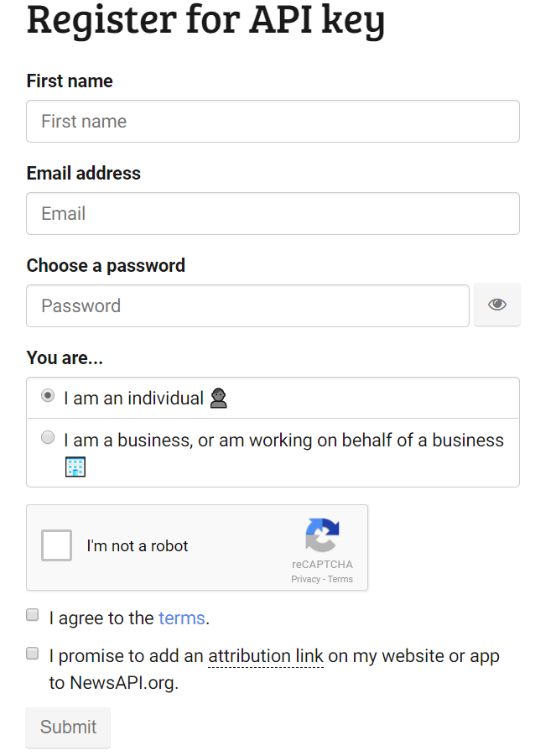
Task: Click the 'Email address' label text
Action: 84,174
